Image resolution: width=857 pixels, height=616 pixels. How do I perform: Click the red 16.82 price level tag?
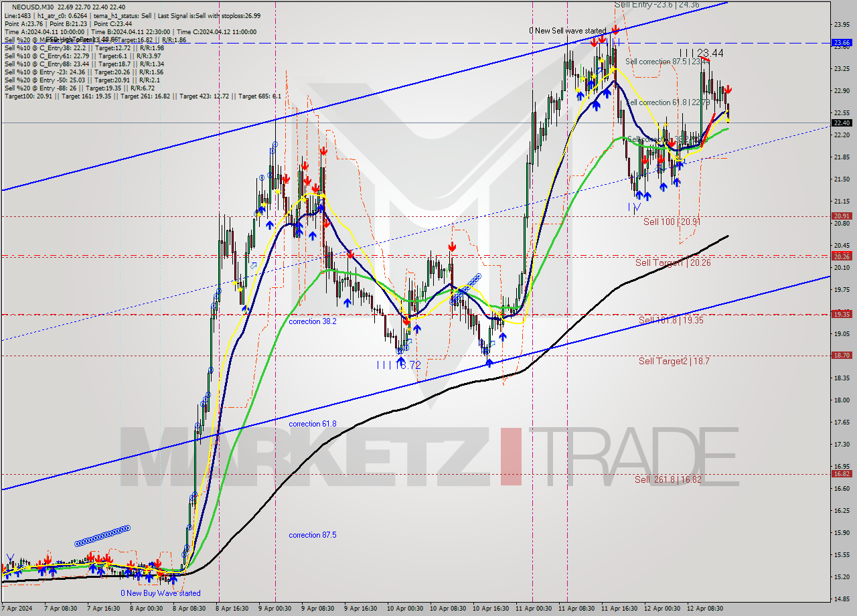tap(842, 474)
